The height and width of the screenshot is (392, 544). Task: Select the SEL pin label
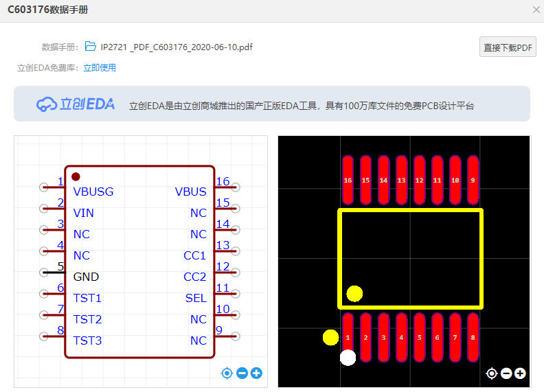pyautogui.click(x=196, y=298)
